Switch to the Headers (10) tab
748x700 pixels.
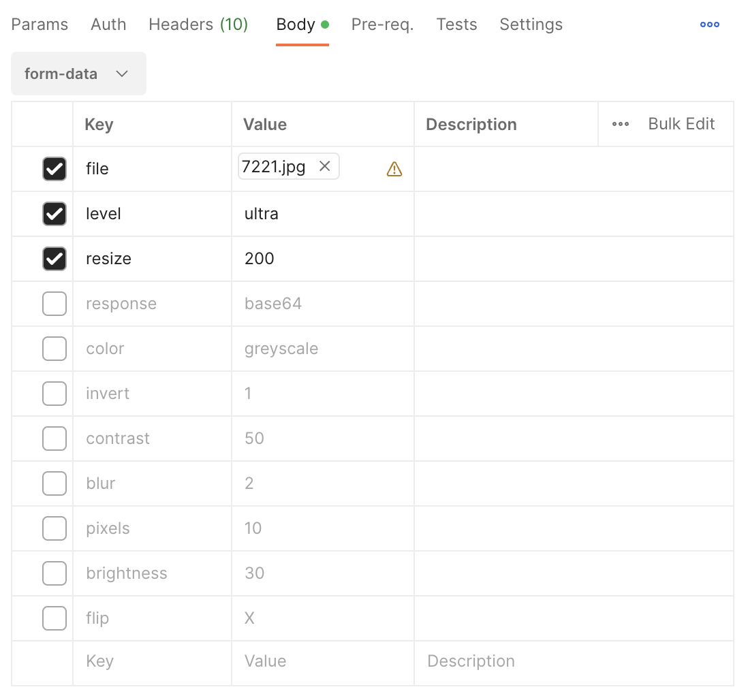pyautogui.click(x=198, y=25)
